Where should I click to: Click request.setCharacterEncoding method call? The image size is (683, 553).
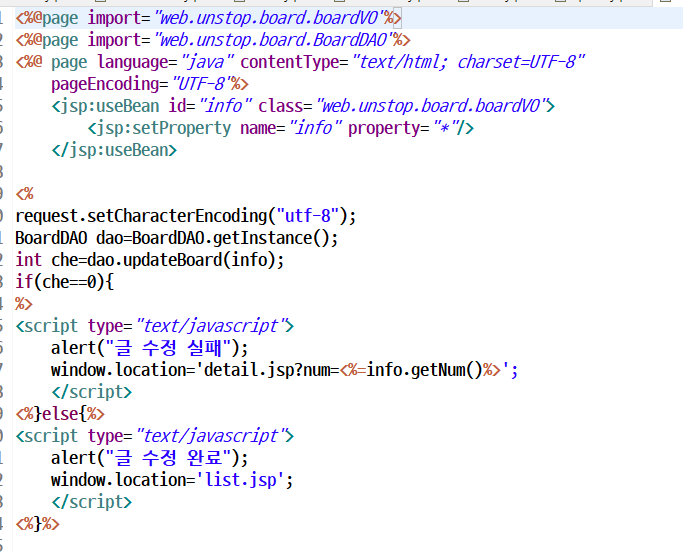click(186, 216)
